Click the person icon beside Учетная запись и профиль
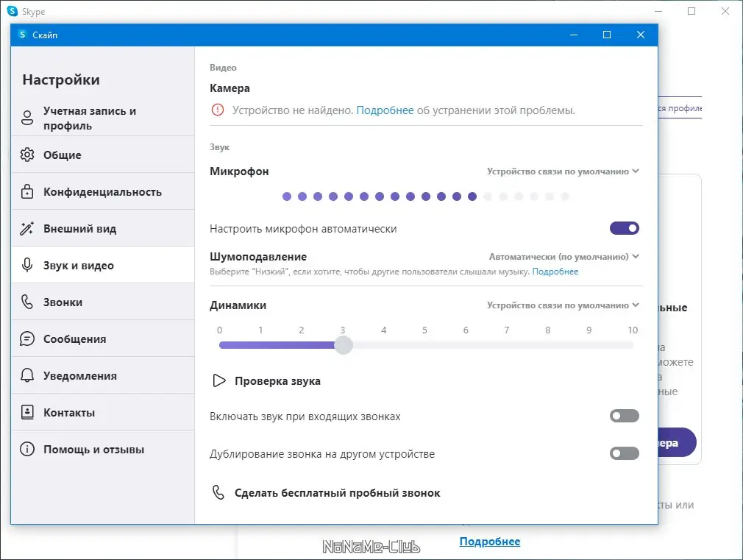Screen dimensions: 743x560 pos(27,118)
